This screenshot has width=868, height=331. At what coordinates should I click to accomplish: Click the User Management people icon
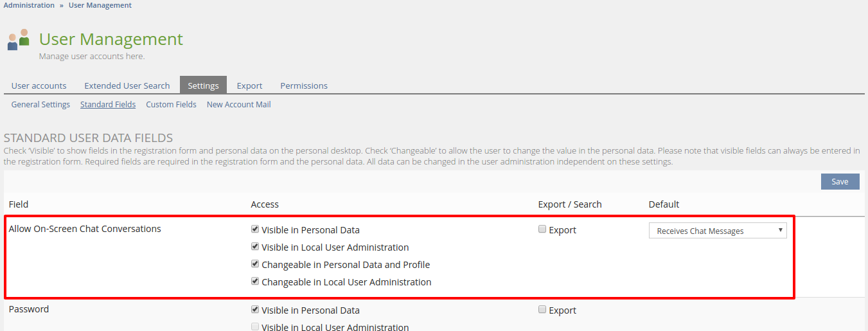point(19,40)
